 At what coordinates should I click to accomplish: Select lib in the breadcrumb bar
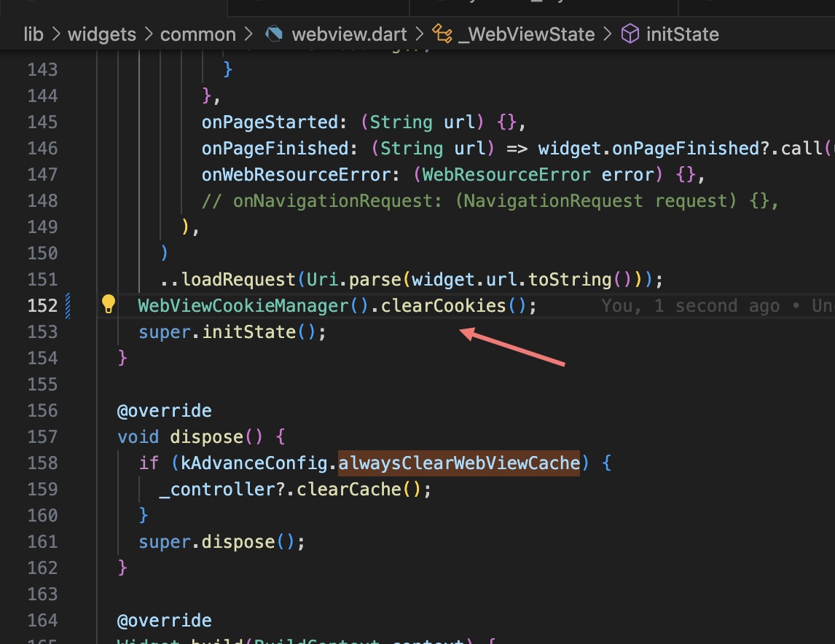(33, 34)
